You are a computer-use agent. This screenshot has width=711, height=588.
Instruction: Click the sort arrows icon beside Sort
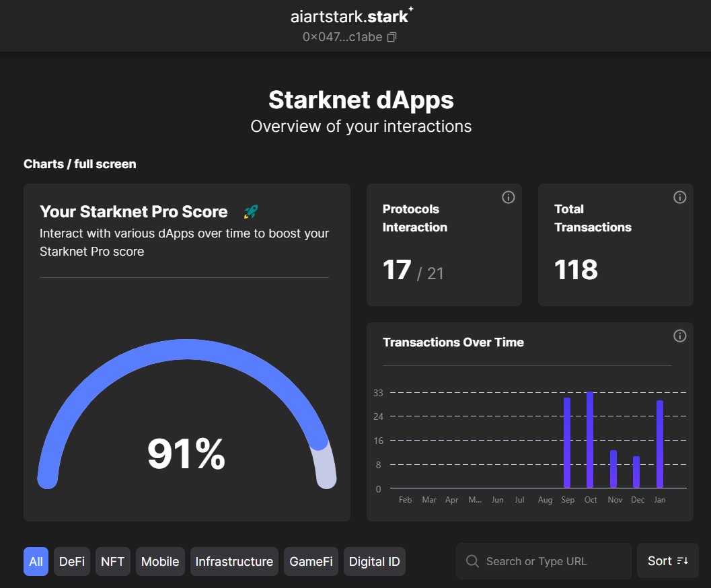click(684, 560)
